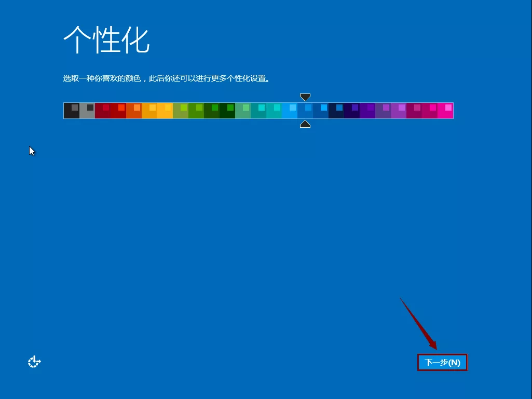Click the 下一步(N) button
The width and height of the screenshot is (532, 399).
[442, 362]
